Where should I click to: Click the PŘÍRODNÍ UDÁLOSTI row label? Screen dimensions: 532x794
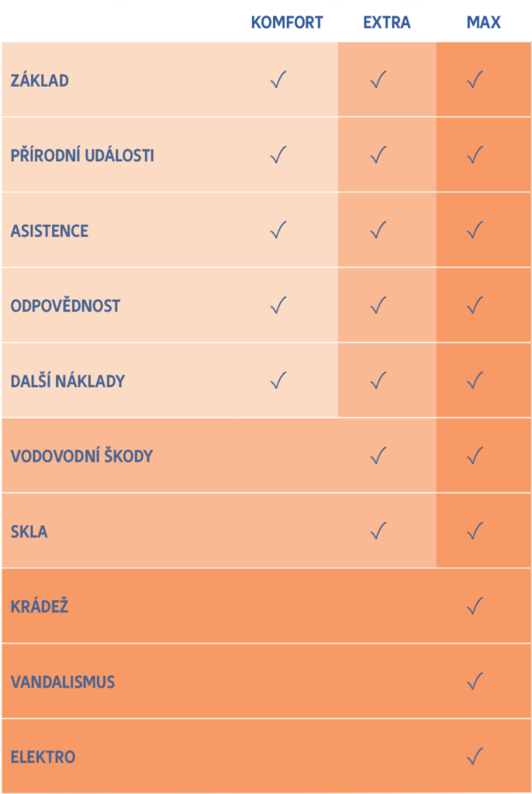click(82, 155)
